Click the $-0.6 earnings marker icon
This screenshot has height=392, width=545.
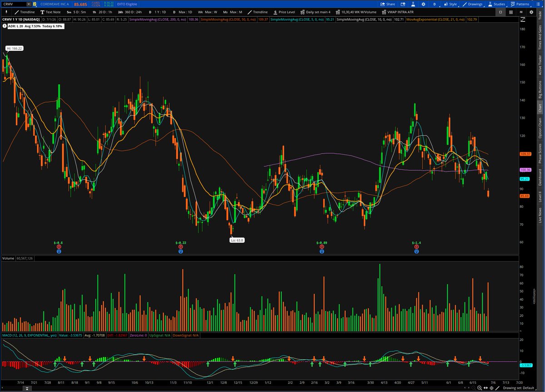[x=59, y=247]
